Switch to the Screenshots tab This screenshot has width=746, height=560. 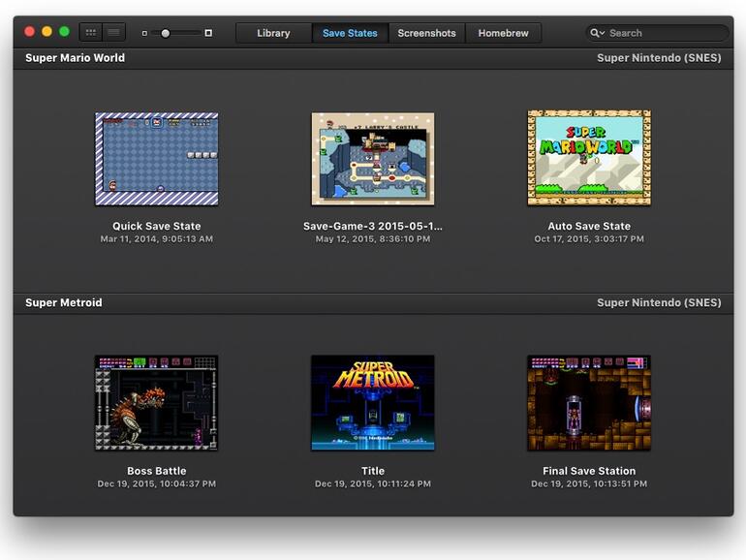click(x=426, y=33)
